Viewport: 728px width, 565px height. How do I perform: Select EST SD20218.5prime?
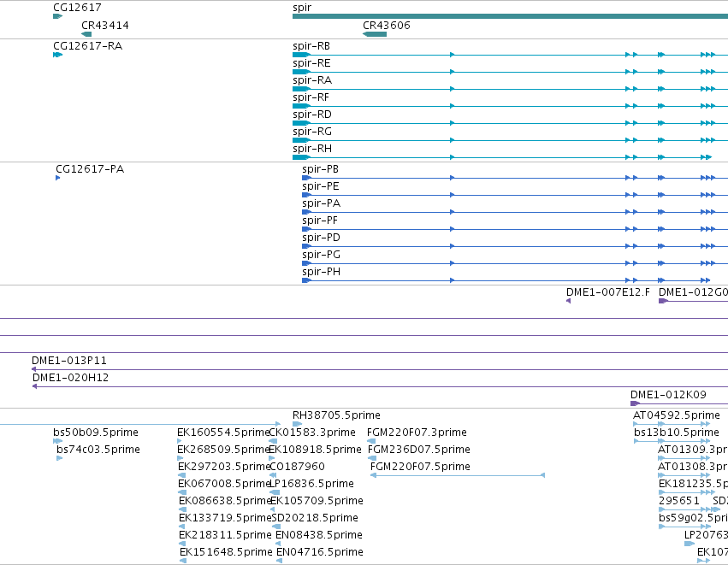click(x=315, y=518)
